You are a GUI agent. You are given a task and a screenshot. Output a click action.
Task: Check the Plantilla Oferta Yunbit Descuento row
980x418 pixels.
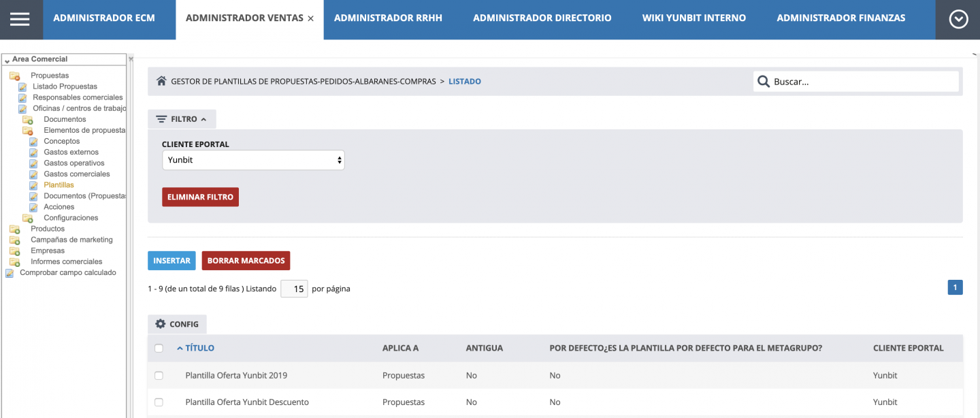[159, 402]
